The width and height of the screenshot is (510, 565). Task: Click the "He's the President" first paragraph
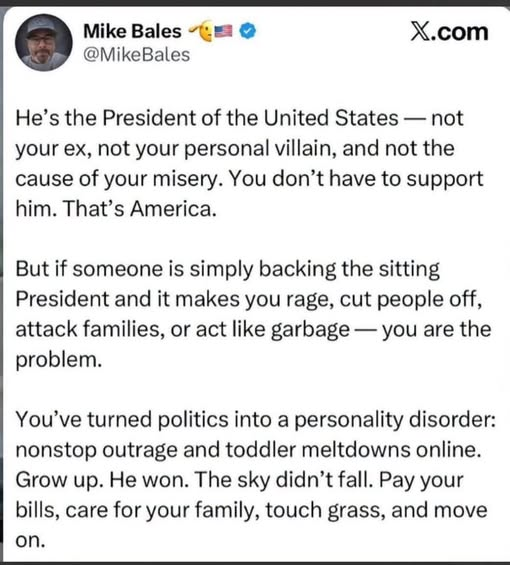click(249, 164)
